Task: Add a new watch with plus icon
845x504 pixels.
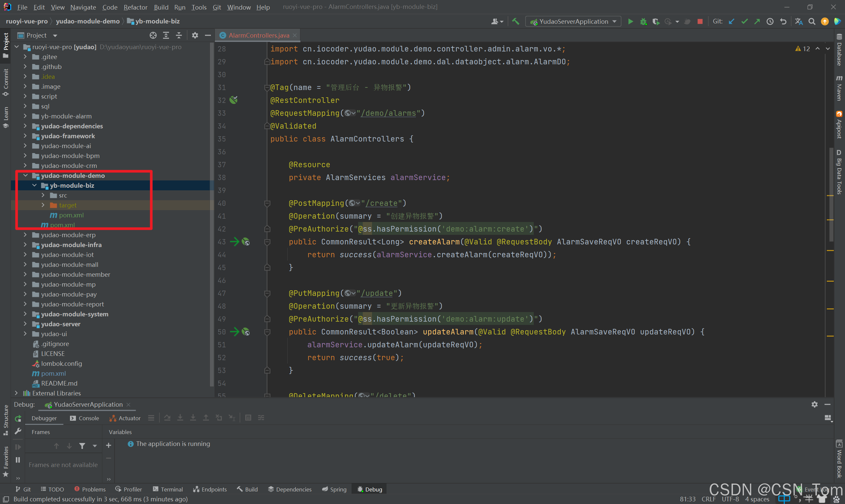Action: (x=108, y=445)
